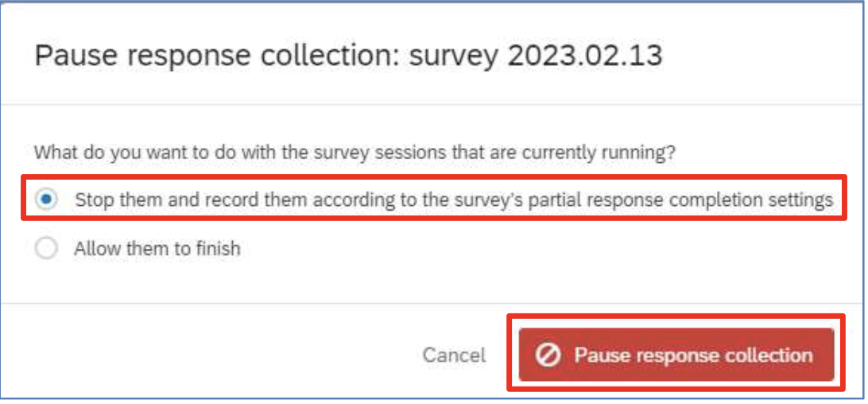Click the red 'Pause response collection' button
Image resolution: width=868 pixels, height=404 pixels.
point(676,355)
